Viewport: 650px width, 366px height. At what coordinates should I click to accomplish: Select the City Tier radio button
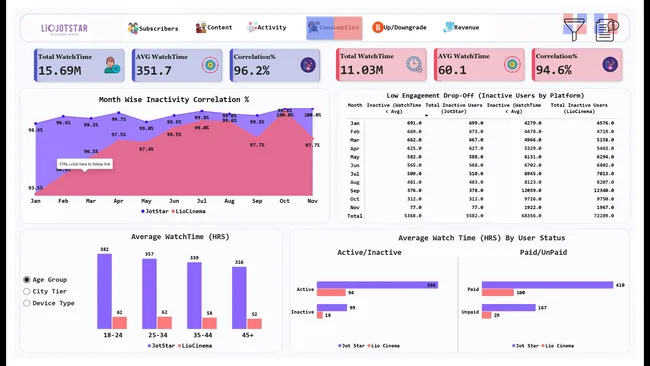(x=27, y=291)
